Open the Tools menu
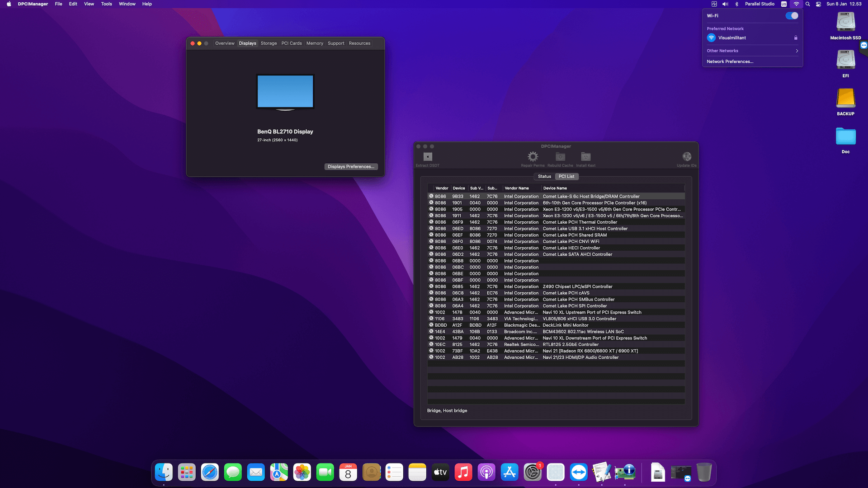The image size is (868, 488). 106,4
